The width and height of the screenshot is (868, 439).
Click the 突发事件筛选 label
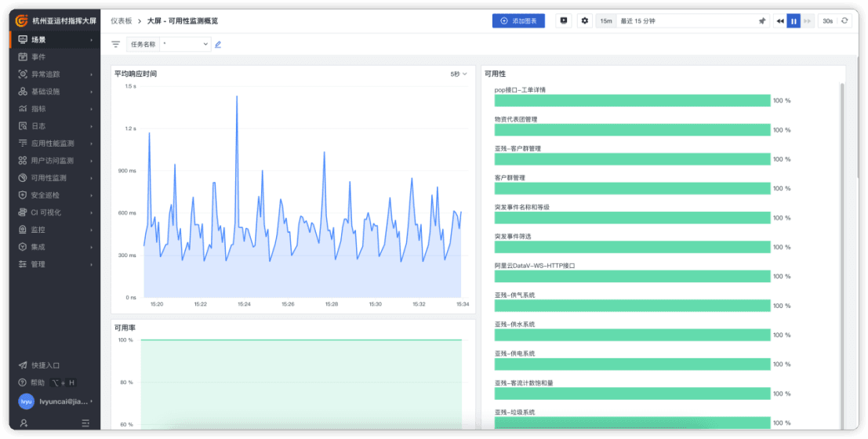(513, 237)
